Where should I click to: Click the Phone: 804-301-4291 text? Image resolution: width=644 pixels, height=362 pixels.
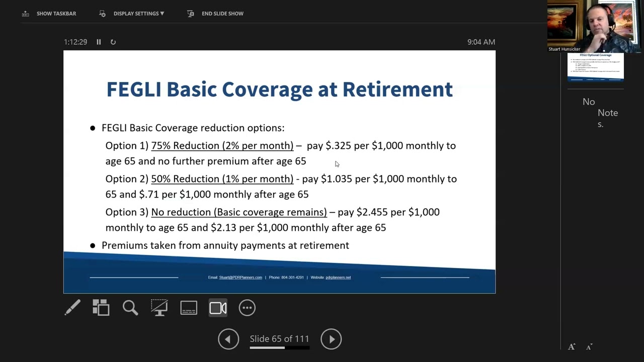point(286,278)
